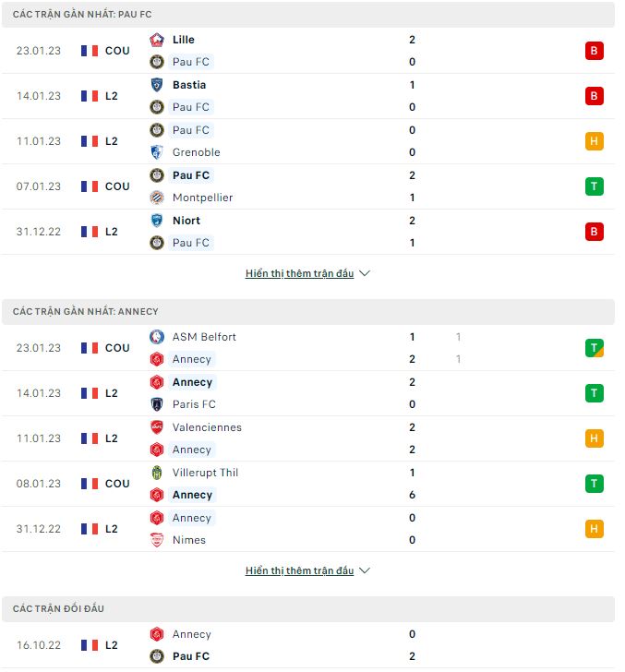
Task: Select 'Các trận gần nhất: Annecy' header
Action: 86,312
